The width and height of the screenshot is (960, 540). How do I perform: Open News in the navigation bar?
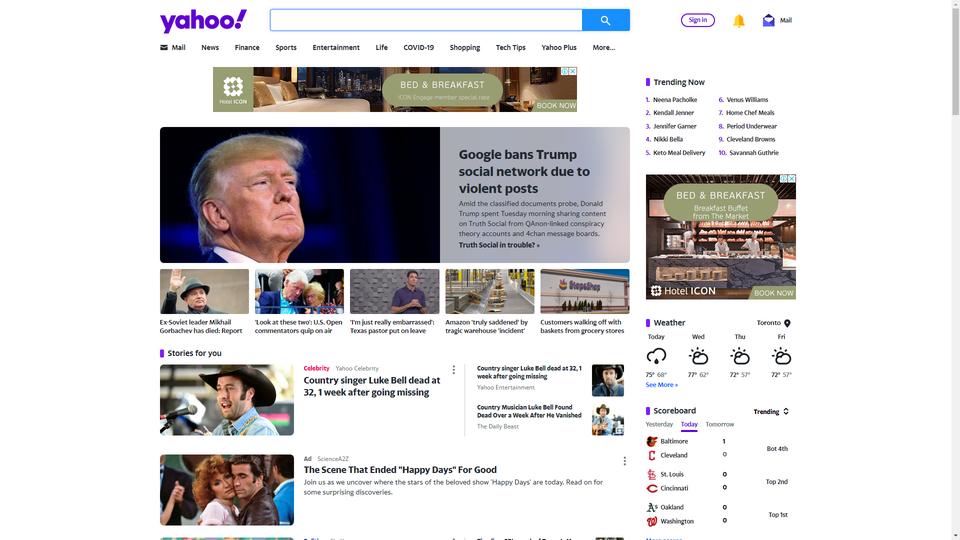pyautogui.click(x=210, y=47)
